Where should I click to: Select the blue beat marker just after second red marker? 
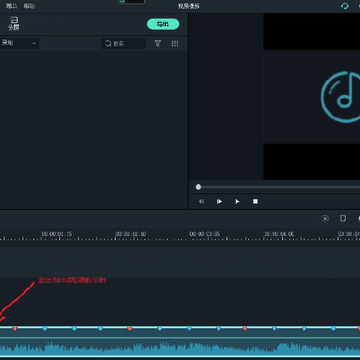coord(160,329)
